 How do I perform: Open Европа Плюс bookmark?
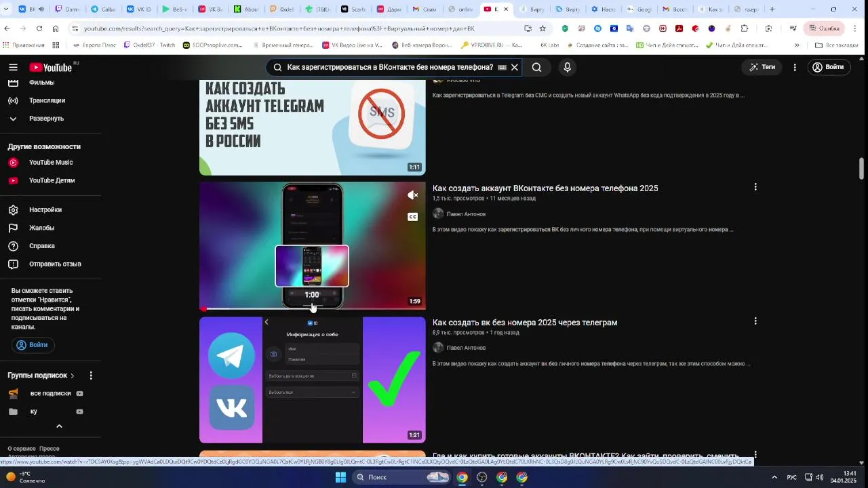point(94,45)
